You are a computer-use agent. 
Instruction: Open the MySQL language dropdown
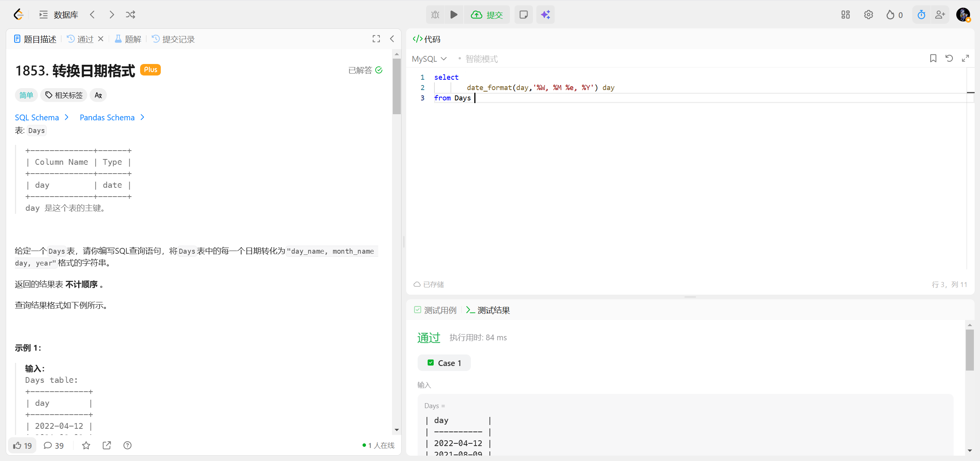coord(429,59)
